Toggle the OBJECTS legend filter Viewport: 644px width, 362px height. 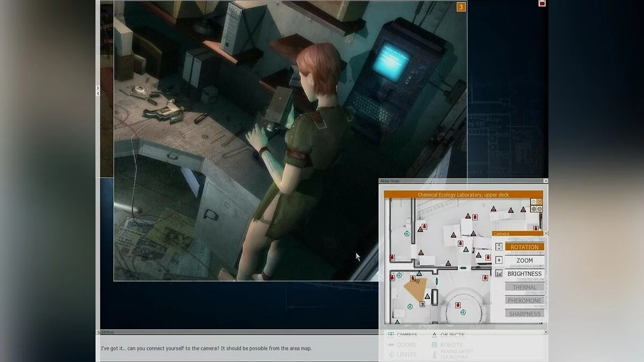448,335
